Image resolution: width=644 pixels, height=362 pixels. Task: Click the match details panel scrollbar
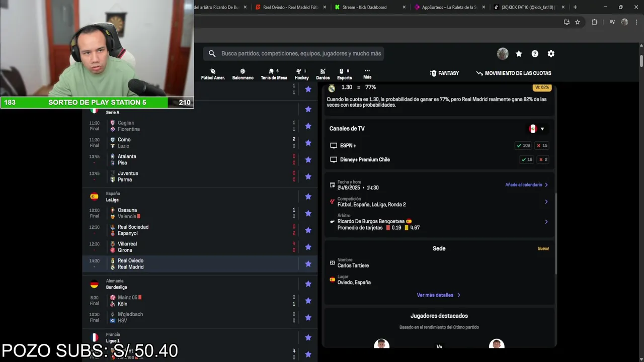(556, 233)
